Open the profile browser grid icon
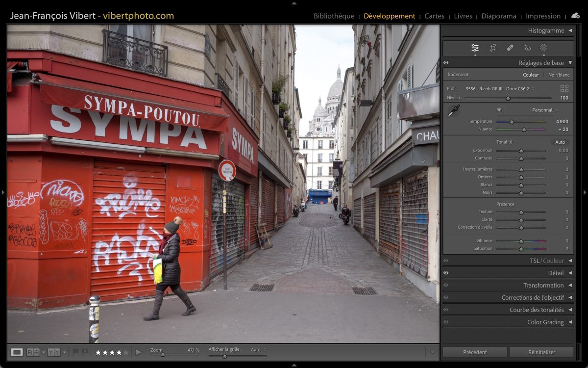Image resolution: width=588 pixels, height=368 pixels. (564, 88)
